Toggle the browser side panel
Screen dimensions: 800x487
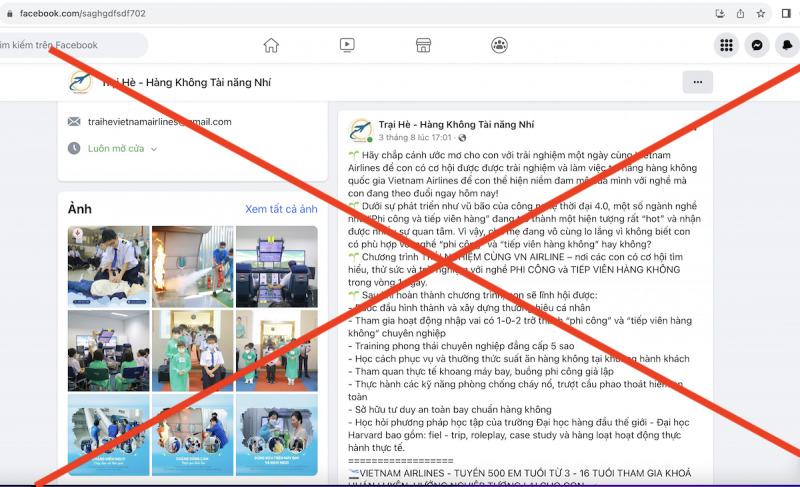tap(787, 13)
